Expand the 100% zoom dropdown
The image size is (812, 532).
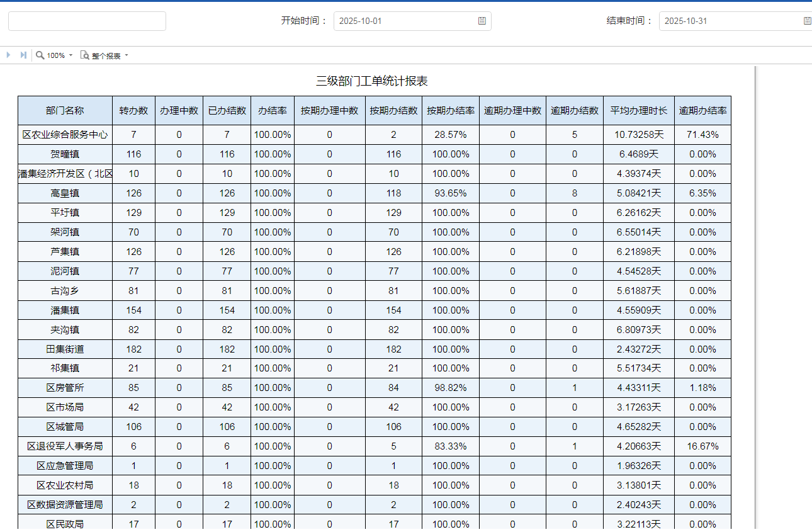pos(70,55)
